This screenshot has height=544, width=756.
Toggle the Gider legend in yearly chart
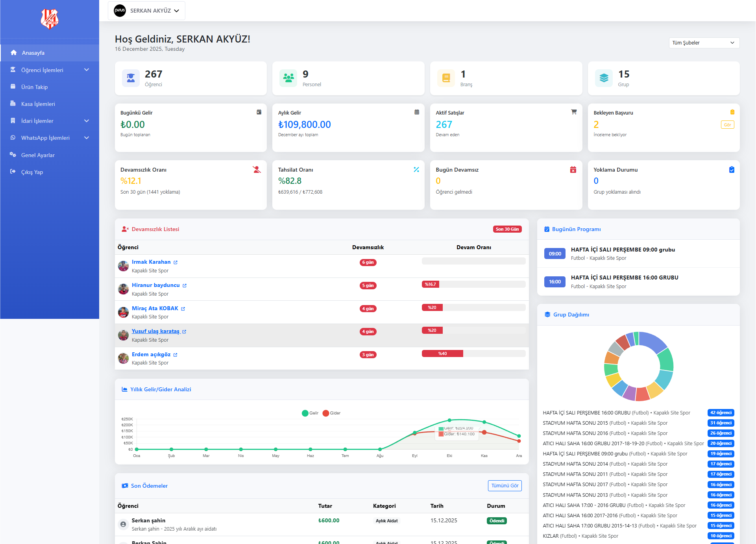(331, 413)
